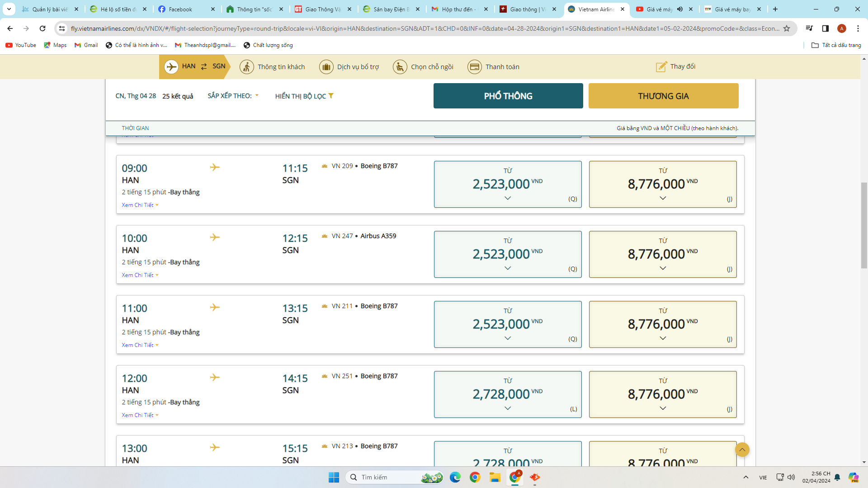Open HIỂN THỊ BỘ LỌC filter display

click(304, 96)
